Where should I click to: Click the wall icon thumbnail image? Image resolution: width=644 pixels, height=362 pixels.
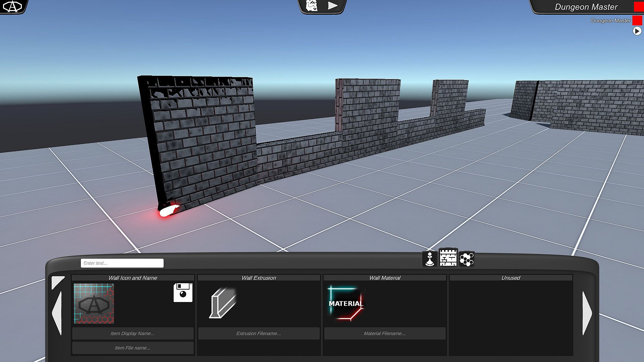coord(94,304)
